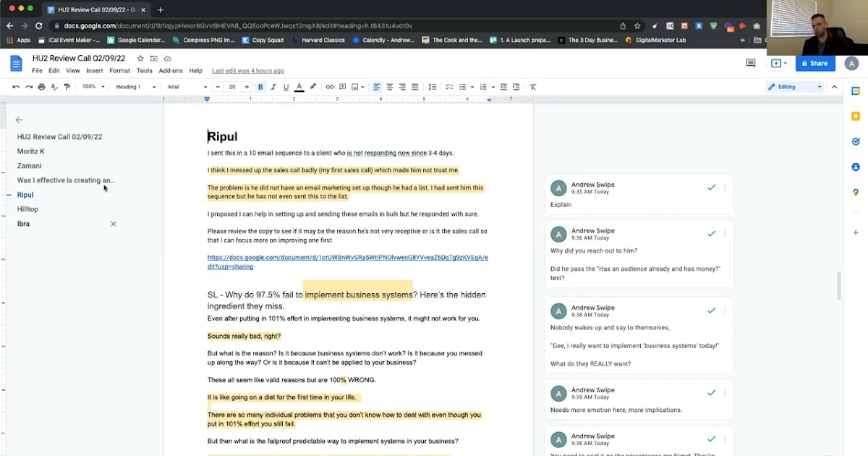The image size is (868, 456).
Task: Select the paint format tool
Action: pos(67,87)
